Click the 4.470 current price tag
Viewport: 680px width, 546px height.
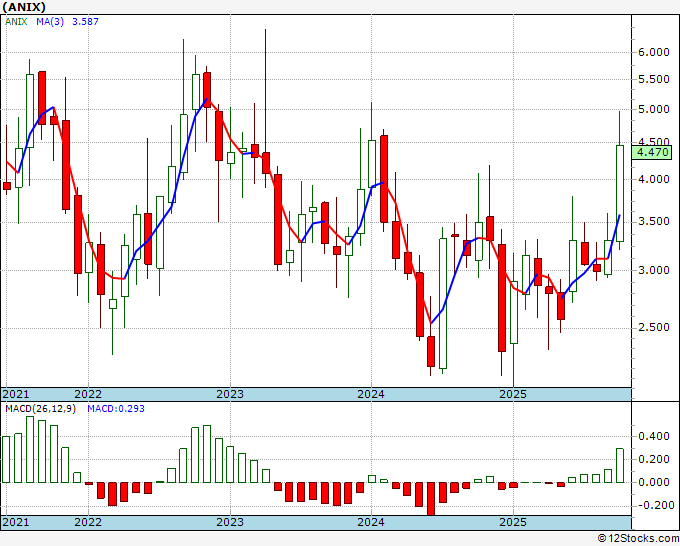652,152
